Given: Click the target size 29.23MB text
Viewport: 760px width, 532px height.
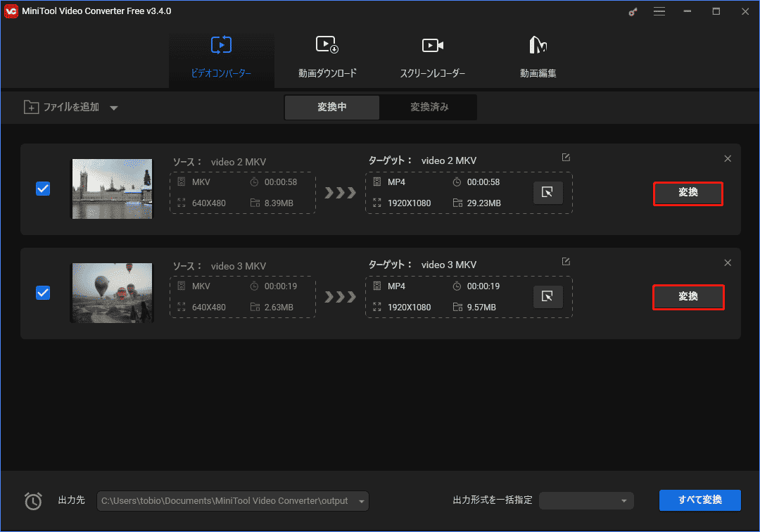Looking at the screenshot, I should 483,203.
